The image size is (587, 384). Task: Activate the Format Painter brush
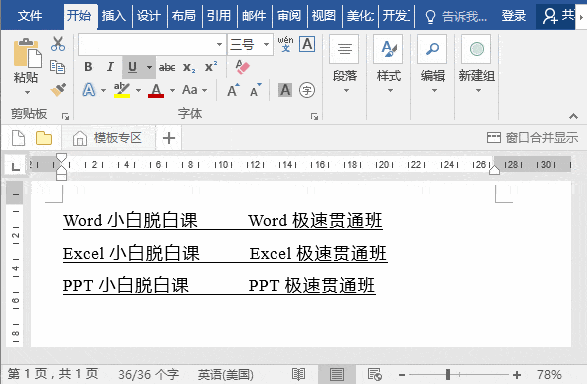point(58,89)
